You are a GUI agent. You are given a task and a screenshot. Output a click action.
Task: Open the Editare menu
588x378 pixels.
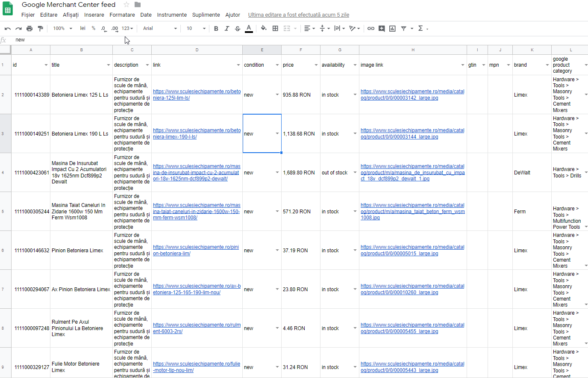pyautogui.click(x=49, y=15)
